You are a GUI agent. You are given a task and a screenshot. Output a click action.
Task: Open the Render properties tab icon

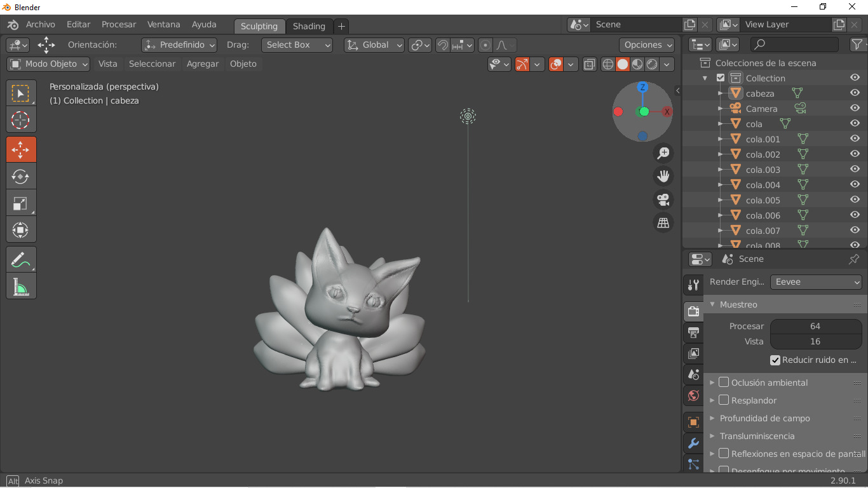pyautogui.click(x=693, y=311)
